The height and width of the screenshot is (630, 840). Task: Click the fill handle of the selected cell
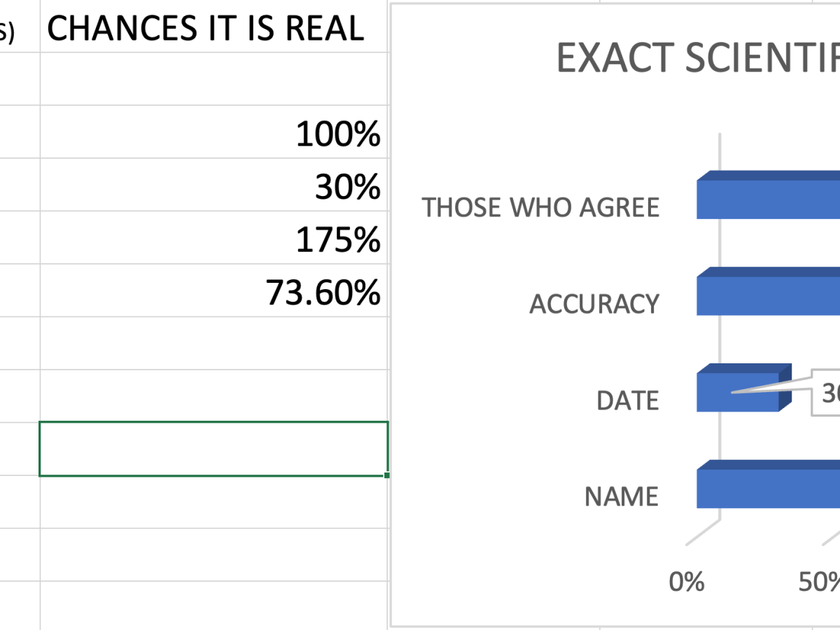(387, 475)
